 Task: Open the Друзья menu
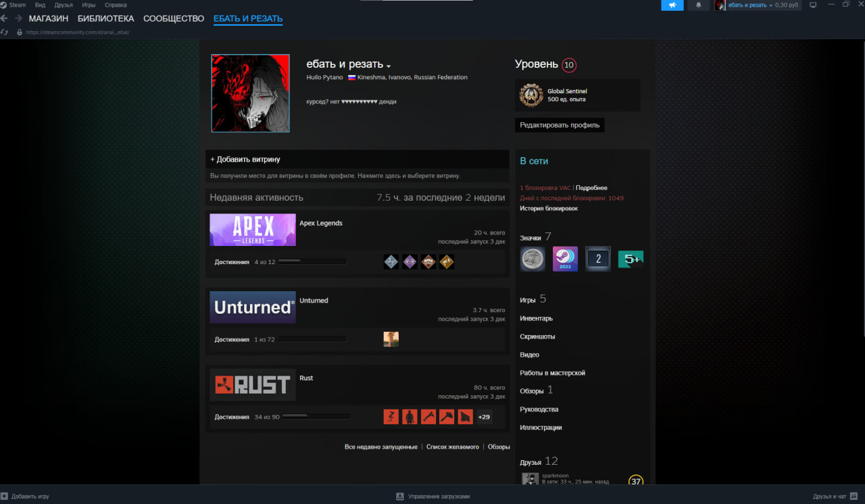pyautogui.click(x=64, y=5)
